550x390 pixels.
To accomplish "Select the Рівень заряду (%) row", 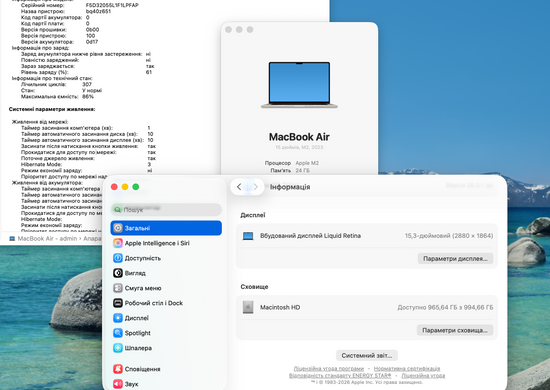I will pos(86,72).
